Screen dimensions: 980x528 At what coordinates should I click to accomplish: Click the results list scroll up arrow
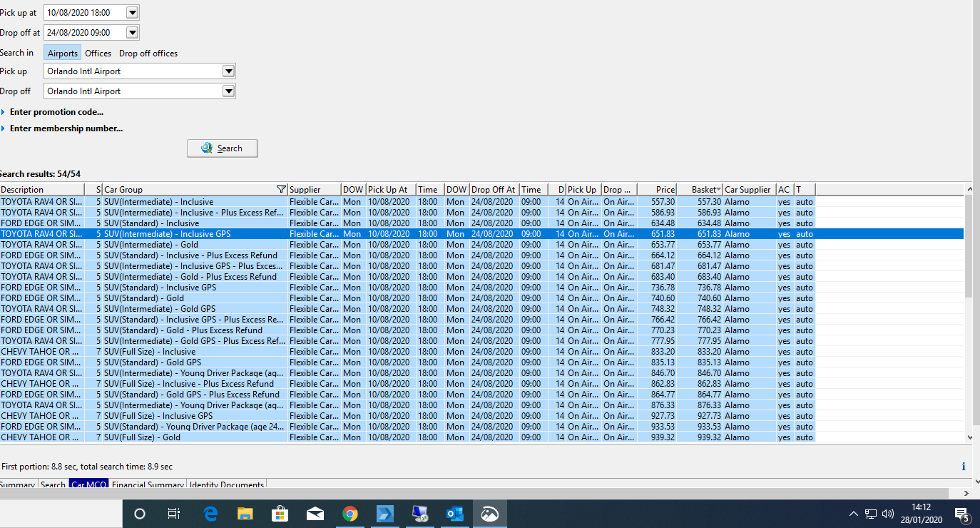point(969,189)
